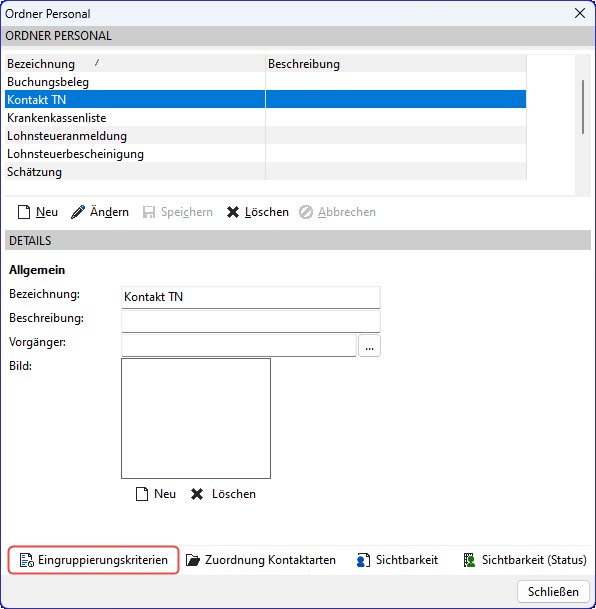The image size is (596, 609).
Task: Open Eingruppierungskriterien via its icon
Action: [x=26, y=560]
